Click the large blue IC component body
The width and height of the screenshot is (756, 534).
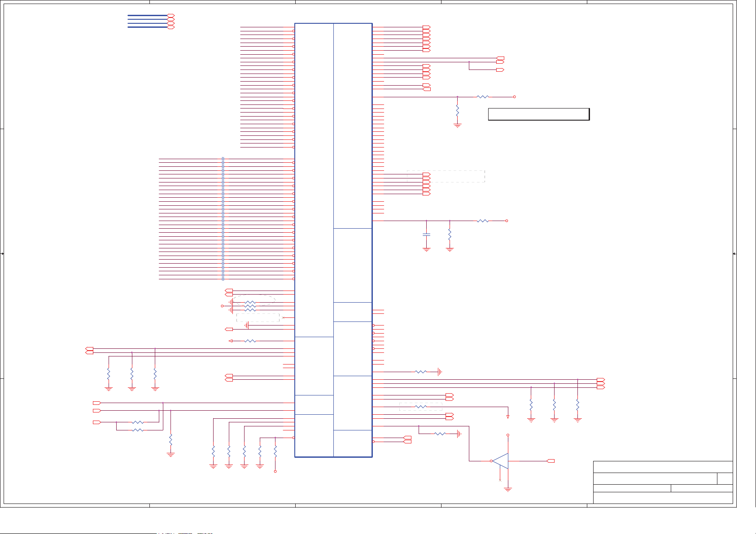tap(333, 240)
